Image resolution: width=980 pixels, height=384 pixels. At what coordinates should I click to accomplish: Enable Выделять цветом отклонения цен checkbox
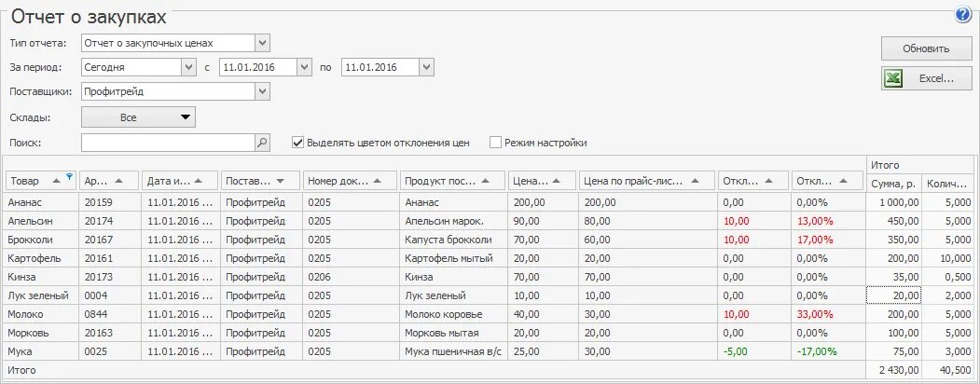pos(298,143)
